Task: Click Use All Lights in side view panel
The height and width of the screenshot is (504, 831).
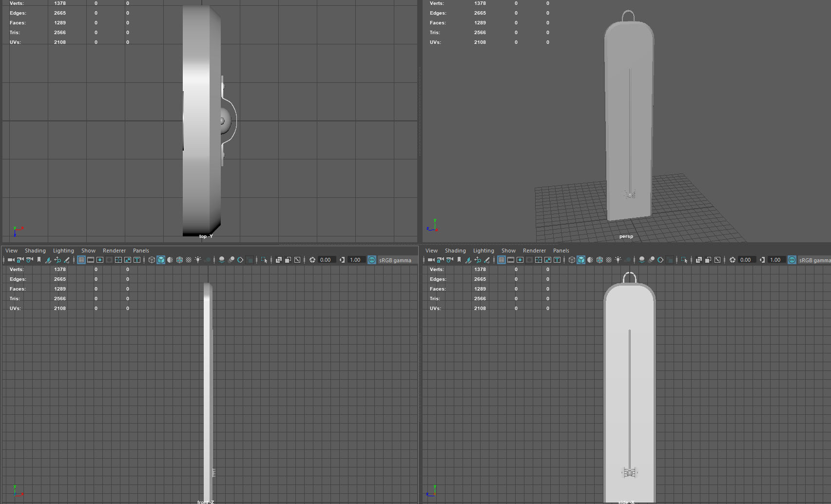Action: 618,260
